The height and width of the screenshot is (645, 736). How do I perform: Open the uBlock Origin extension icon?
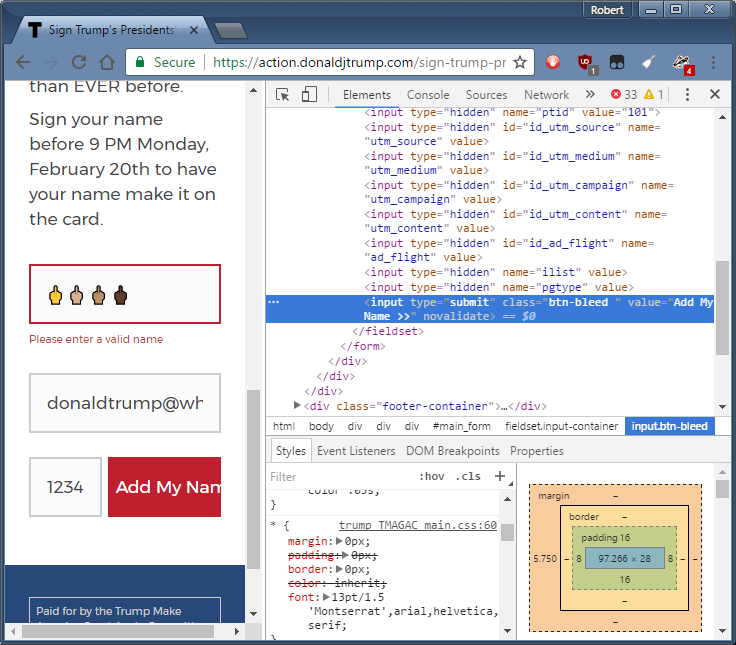585,63
